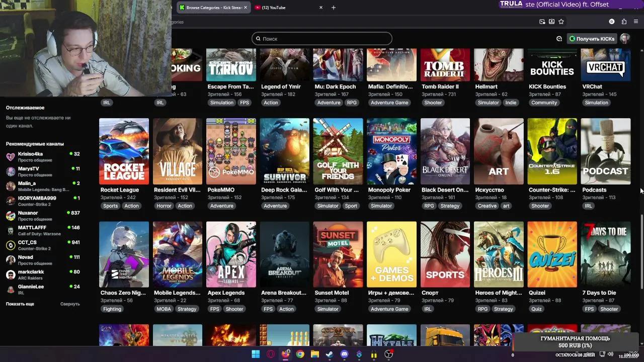Open the Counter-Strike 1.6 category cover

(552, 151)
